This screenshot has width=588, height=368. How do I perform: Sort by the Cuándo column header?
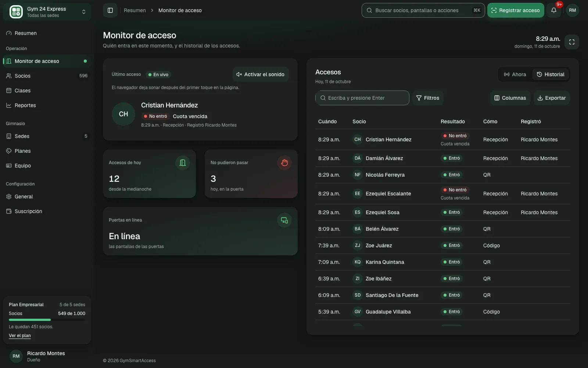(327, 121)
